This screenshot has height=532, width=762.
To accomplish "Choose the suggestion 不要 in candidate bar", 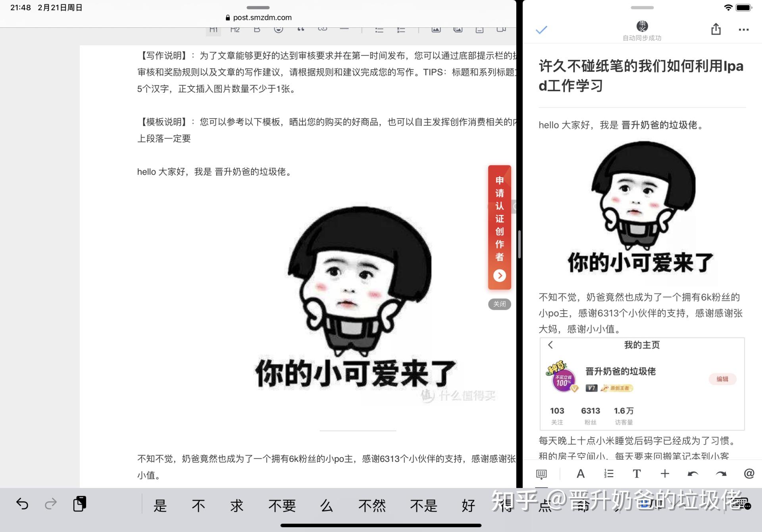I will (282, 506).
